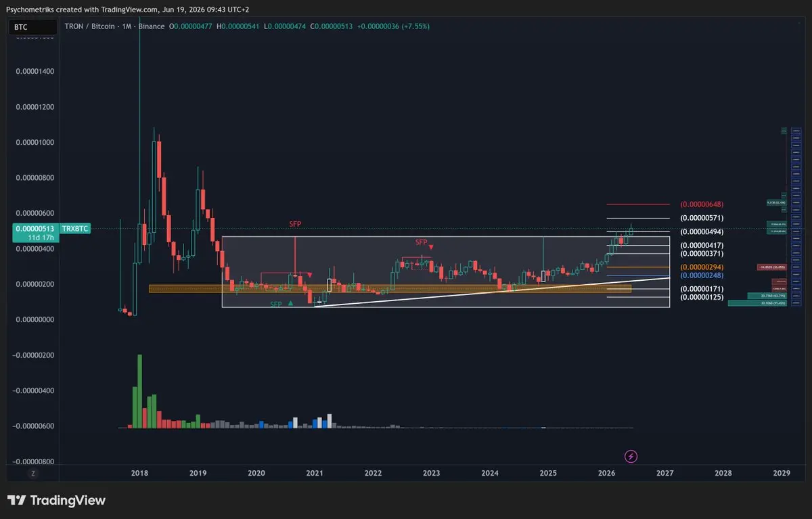The height and width of the screenshot is (519, 812).
Task: Click the -0.00000200 price axis label
Action: click(34, 355)
